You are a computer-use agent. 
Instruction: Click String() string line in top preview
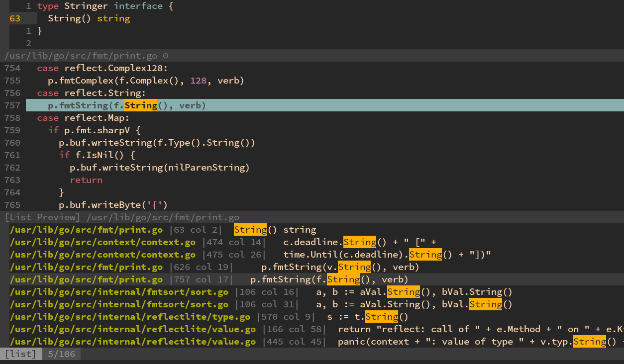pyautogui.click(x=89, y=18)
